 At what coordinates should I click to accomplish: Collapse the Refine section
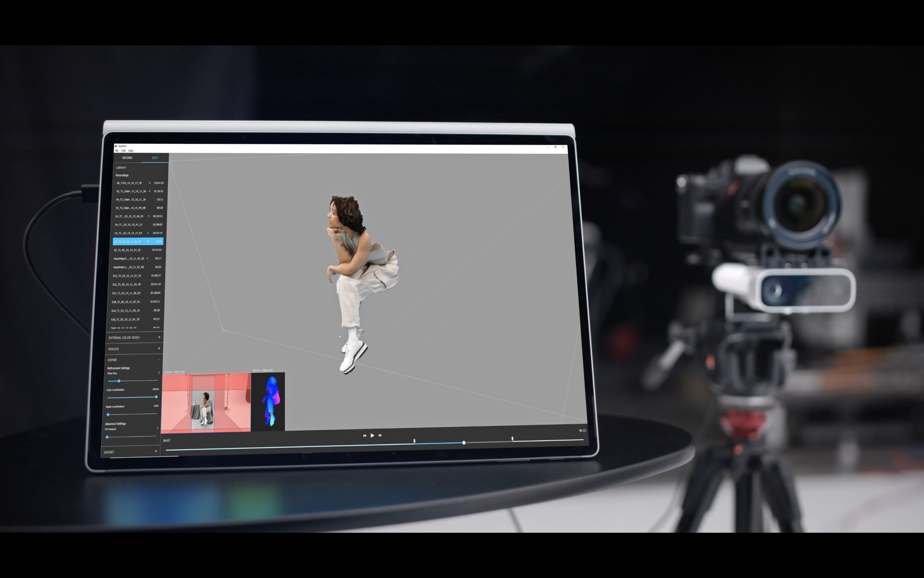pos(159,359)
